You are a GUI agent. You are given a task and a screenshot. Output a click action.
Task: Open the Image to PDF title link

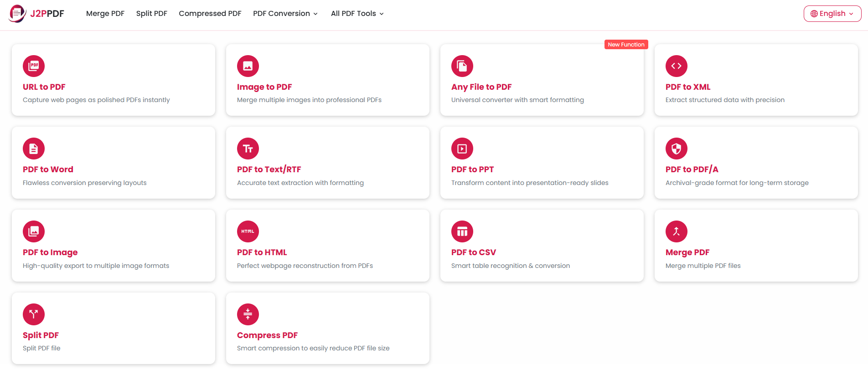tap(264, 87)
